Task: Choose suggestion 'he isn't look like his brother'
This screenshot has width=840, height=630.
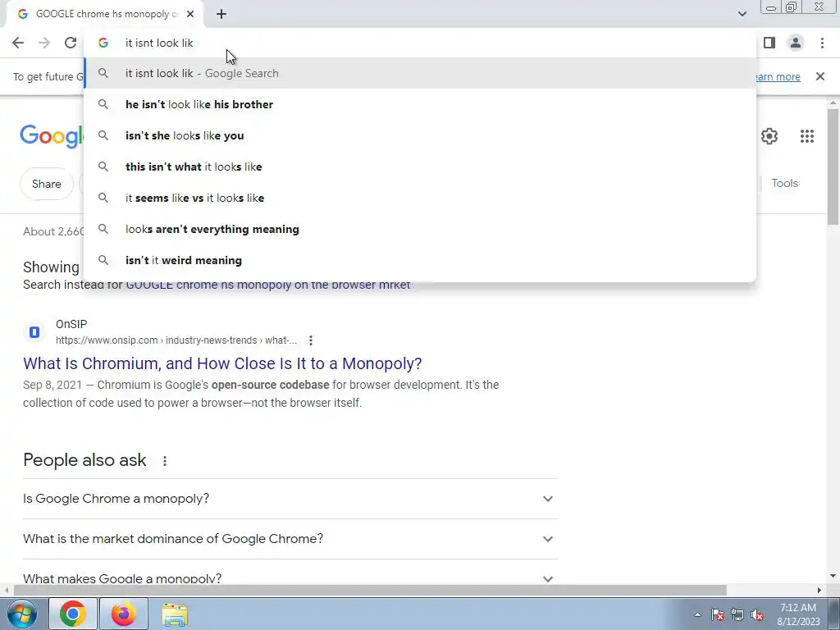Action: (x=420, y=104)
